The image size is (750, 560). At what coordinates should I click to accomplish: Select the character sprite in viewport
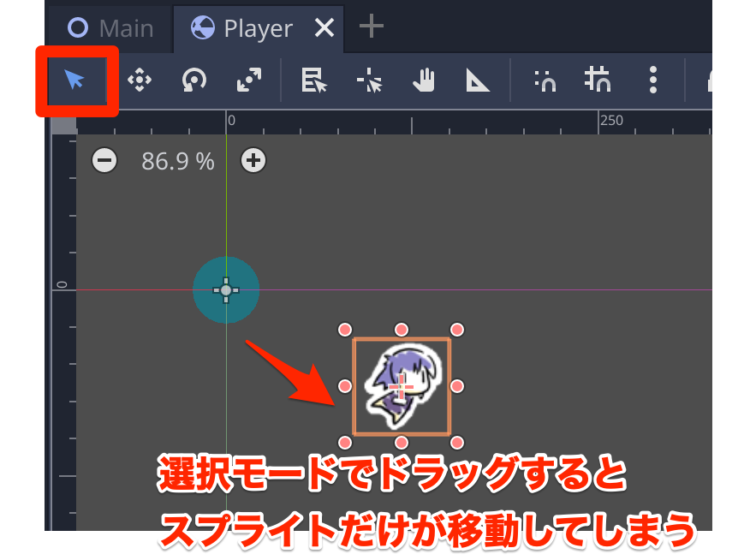402,386
